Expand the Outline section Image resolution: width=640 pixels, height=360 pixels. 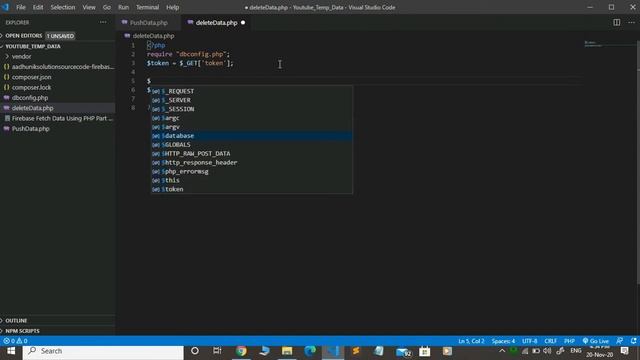[16, 320]
